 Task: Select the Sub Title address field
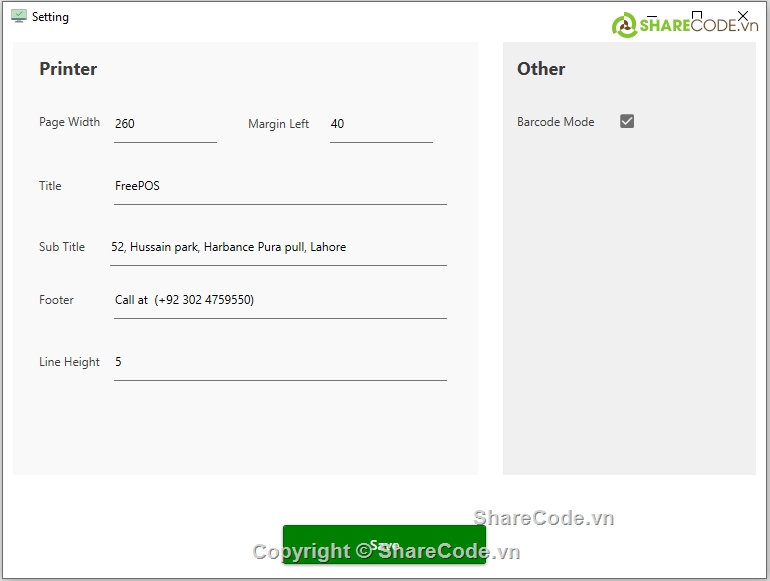278,247
